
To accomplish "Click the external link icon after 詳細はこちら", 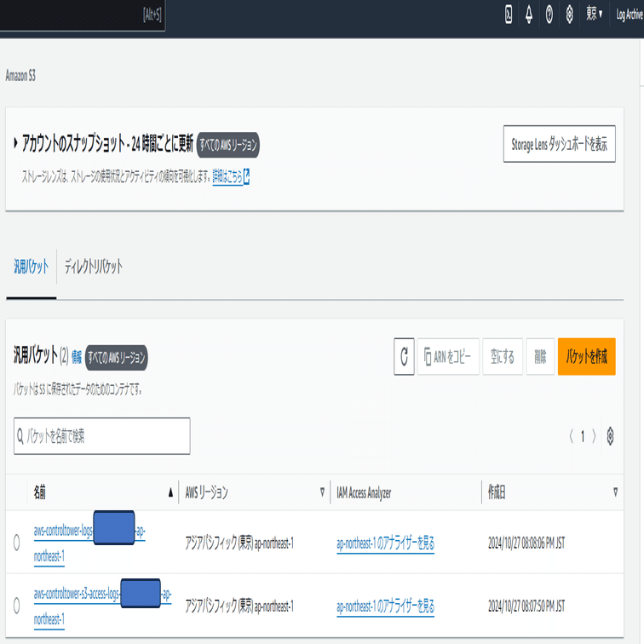I will point(246,176).
